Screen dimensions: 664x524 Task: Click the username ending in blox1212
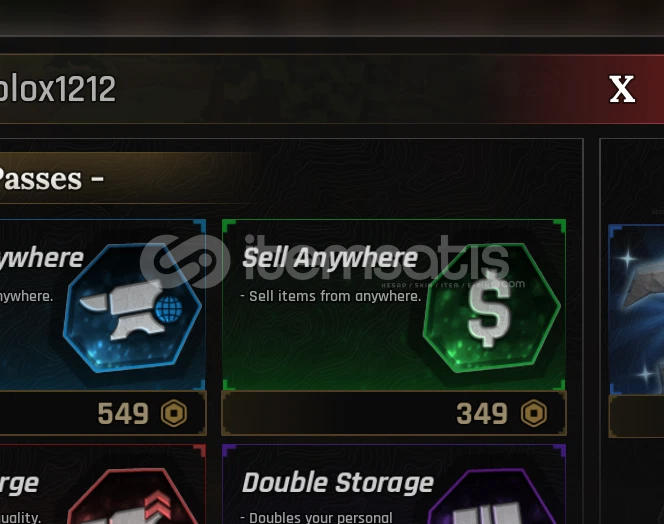pyautogui.click(x=58, y=89)
